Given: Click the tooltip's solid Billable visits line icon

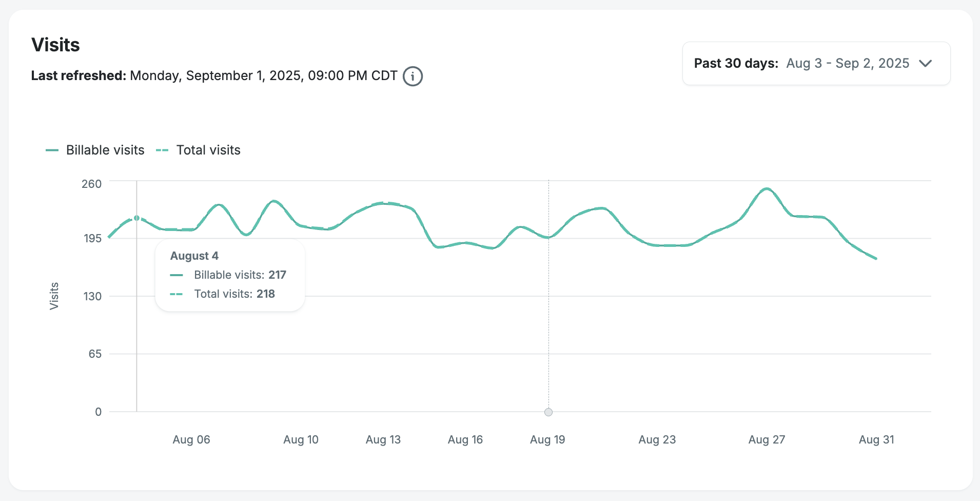Looking at the screenshot, I should click(x=177, y=275).
